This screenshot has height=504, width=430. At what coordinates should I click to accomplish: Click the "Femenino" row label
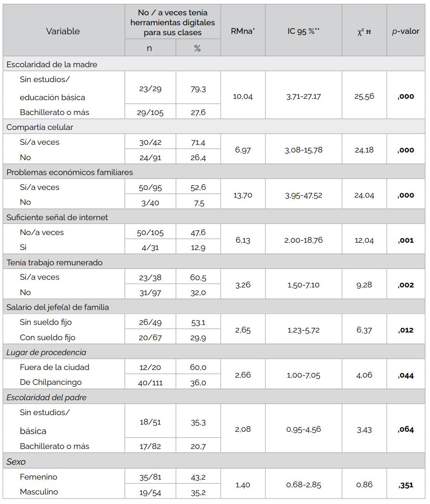(38, 477)
